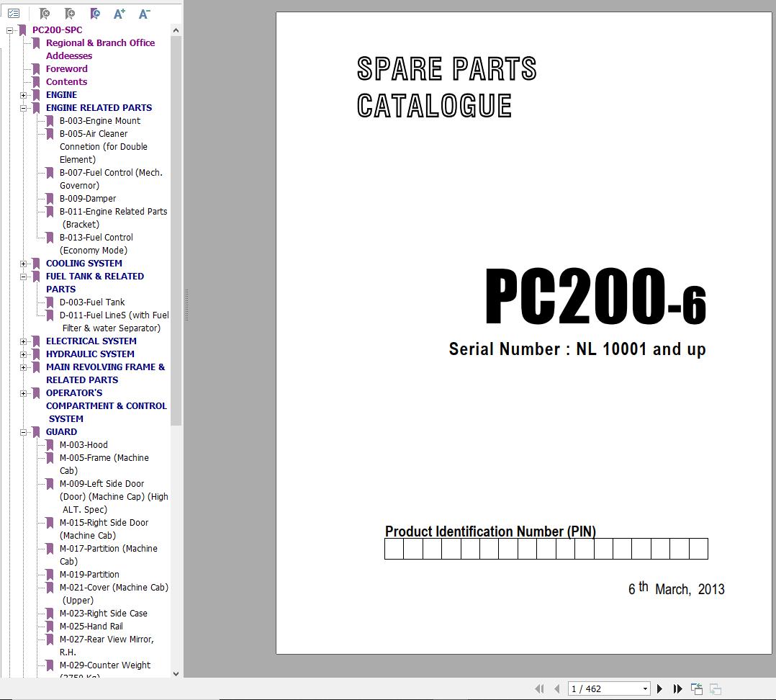Click the bookmarks panel scrollbar thumb

(176, 230)
